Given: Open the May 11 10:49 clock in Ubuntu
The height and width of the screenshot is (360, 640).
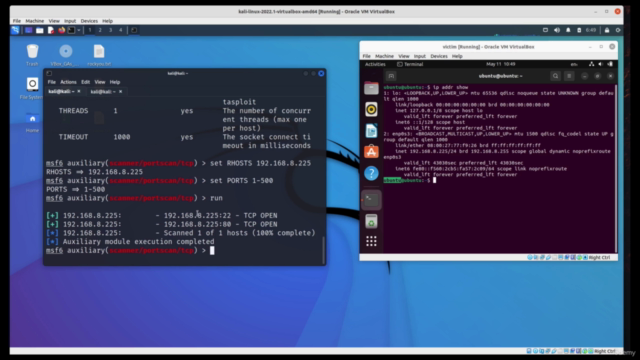Looking at the screenshot, I should [500, 64].
